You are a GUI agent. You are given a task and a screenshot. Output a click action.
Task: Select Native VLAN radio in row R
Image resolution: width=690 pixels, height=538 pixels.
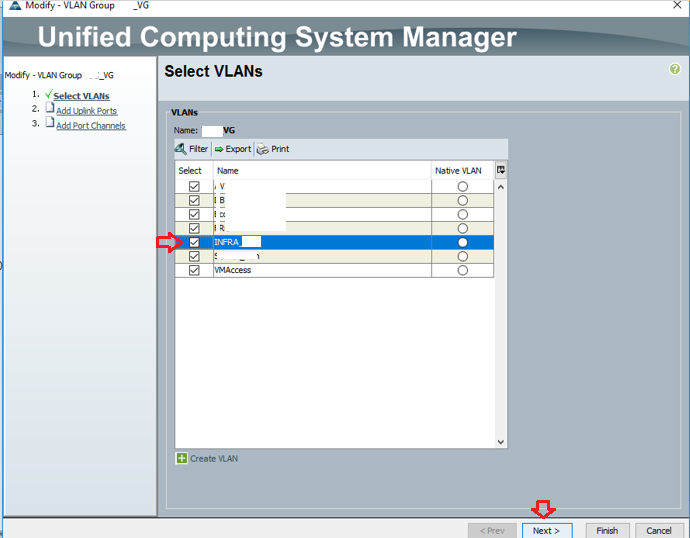click(x=462, y=228)
